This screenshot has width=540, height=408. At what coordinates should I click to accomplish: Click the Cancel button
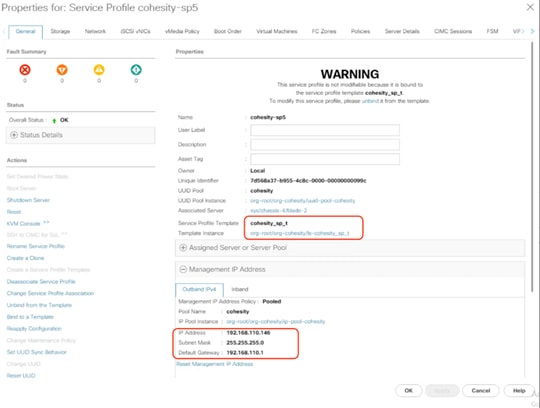(481, 390)
